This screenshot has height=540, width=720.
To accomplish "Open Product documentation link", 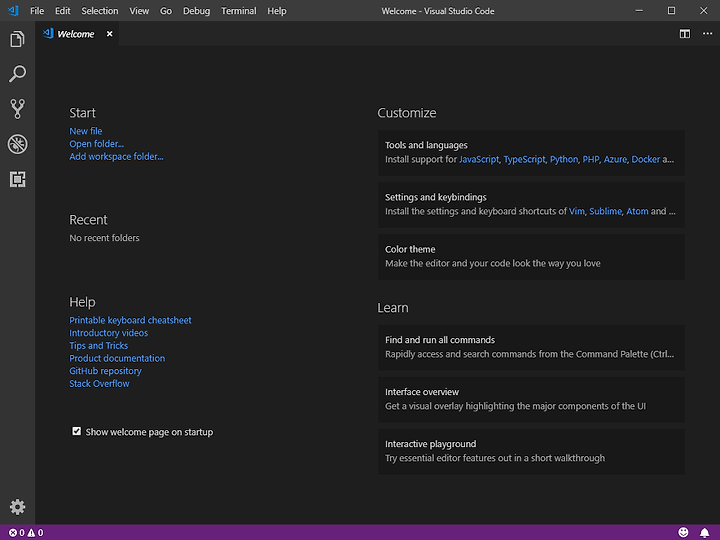I will point(117,358).
